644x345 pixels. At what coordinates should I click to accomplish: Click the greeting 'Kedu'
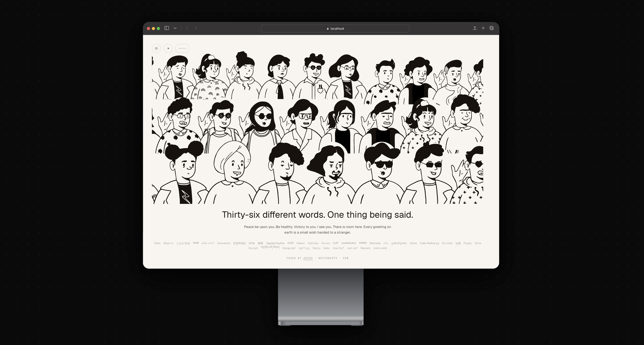326,248
